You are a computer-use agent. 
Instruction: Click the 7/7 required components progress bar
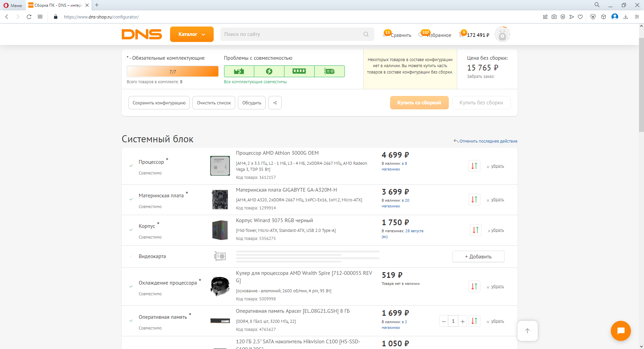click(173, 71)
